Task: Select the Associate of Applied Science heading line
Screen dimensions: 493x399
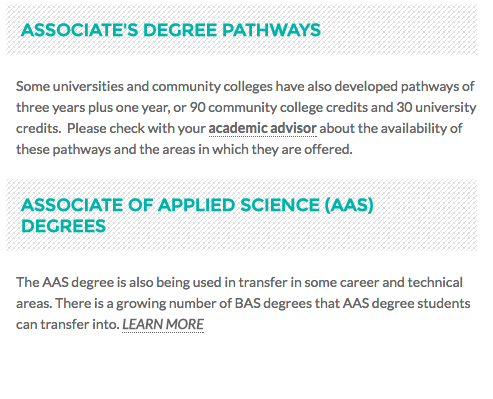Action: [197, 205]
